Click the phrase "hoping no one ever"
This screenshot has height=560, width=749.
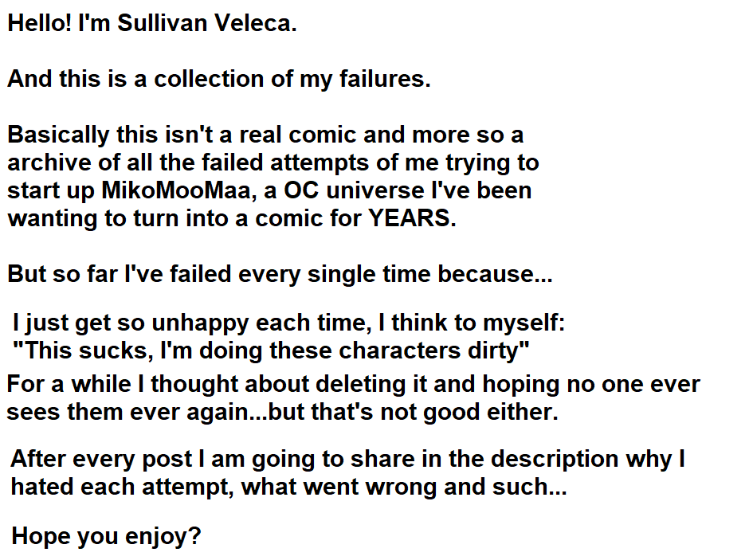(591, 384)
